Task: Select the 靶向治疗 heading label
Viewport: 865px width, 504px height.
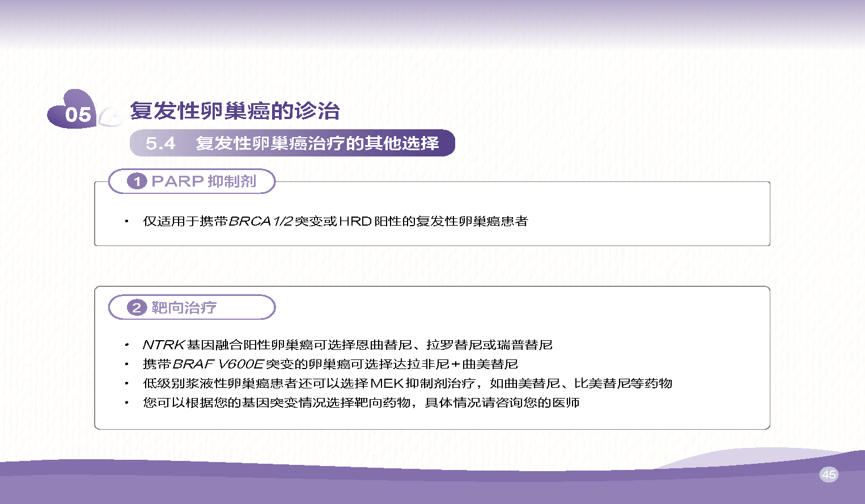Action: [x=184, y=308]
